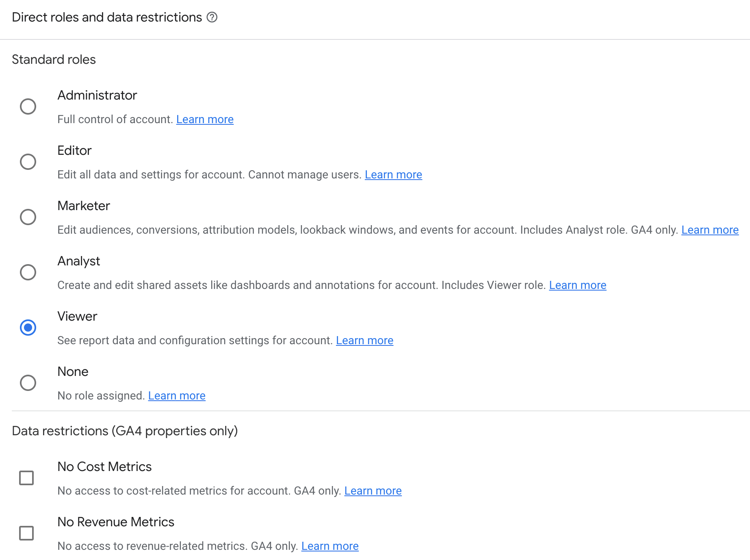The width and height of the screenshot is (750, 560).
Task: Deselect the Viewer role
Action: click(x=28, y=327)
